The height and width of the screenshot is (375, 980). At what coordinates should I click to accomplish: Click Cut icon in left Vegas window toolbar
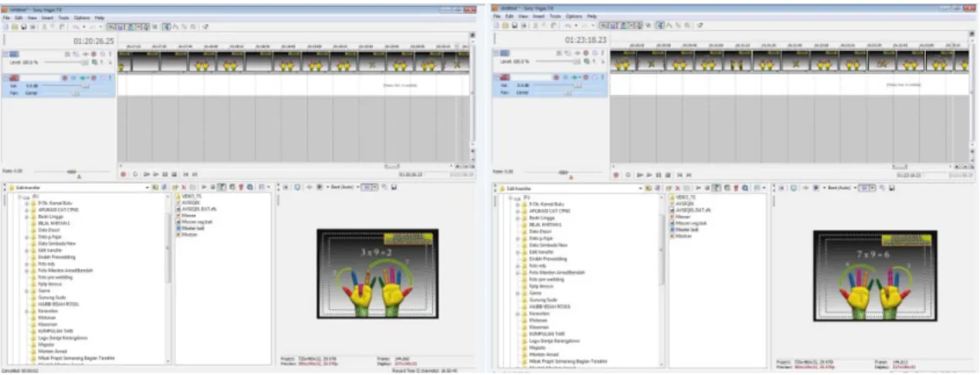(x=44, y=27)
